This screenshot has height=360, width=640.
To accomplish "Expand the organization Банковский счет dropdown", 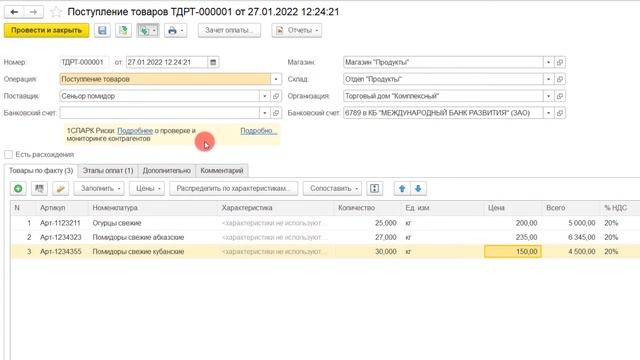I will (x=549, y=113).
